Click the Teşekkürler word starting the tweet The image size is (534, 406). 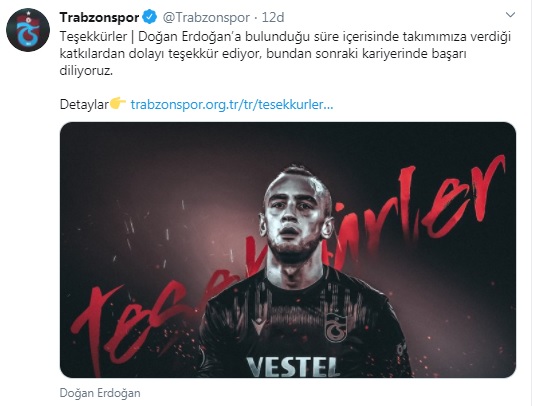point(93,36)
